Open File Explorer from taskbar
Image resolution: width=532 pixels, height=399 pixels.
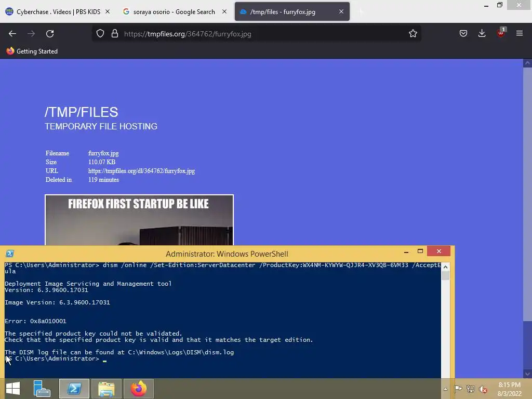pos(106,389)
